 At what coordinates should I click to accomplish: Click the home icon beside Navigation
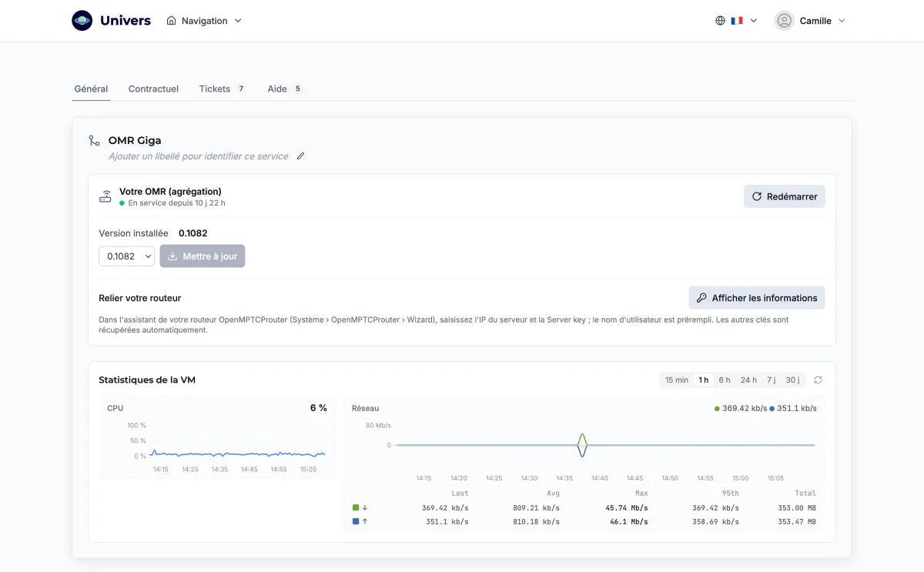[172, 21]
